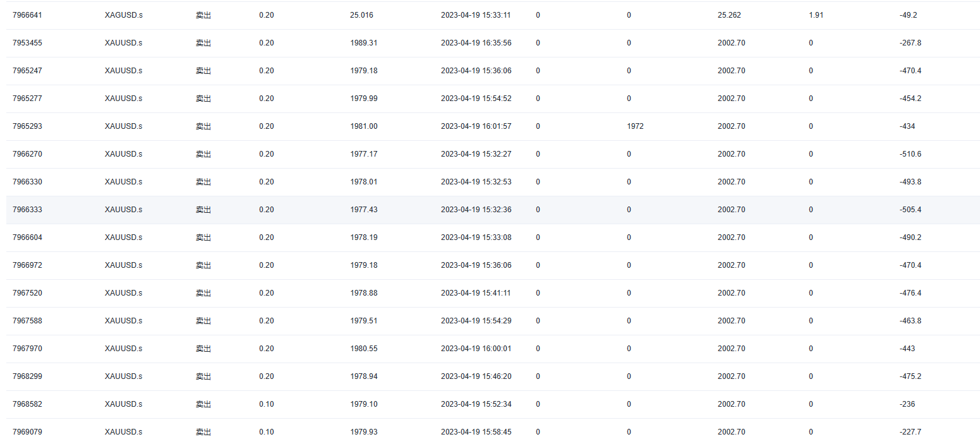The width and height of the screenshot is (980, 444).
Task: Click XAUUSD.s in order 7969079 row
Action: point(124,432)
